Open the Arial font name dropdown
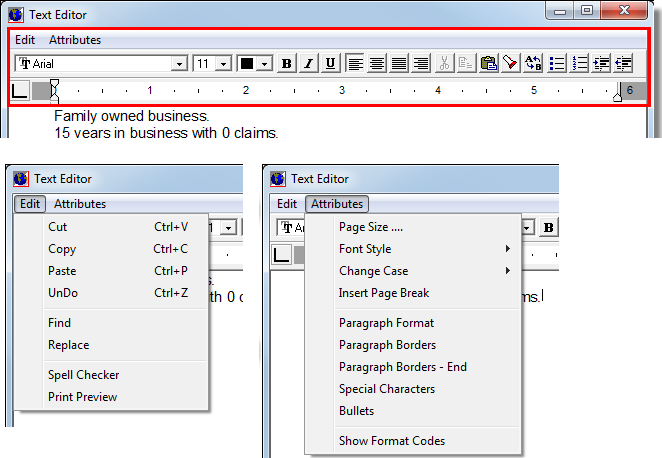 click(x=180, y=63)
